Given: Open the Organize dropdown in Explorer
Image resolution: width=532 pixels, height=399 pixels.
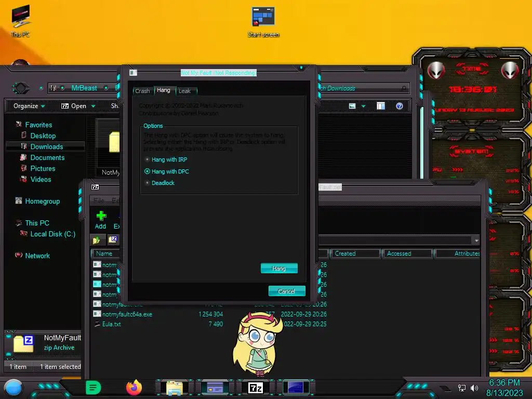Looking at the screenshot, I should tap(29, 106).
